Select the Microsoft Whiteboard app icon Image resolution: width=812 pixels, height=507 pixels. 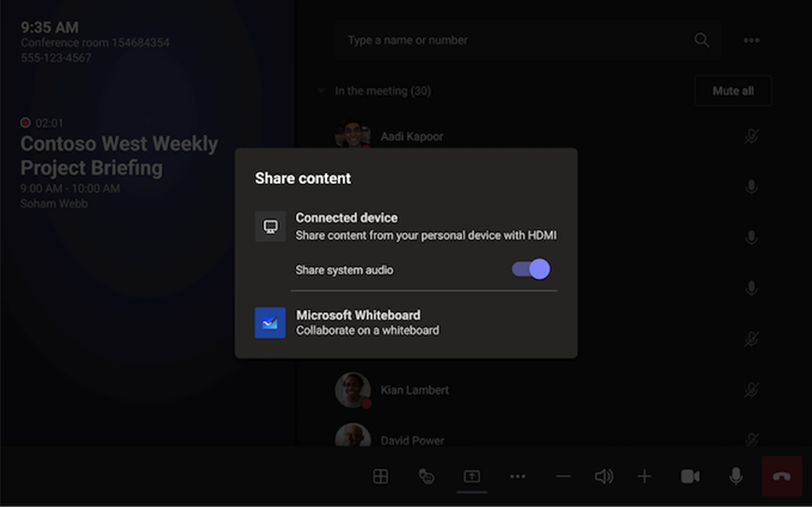(x=270, y=321)
